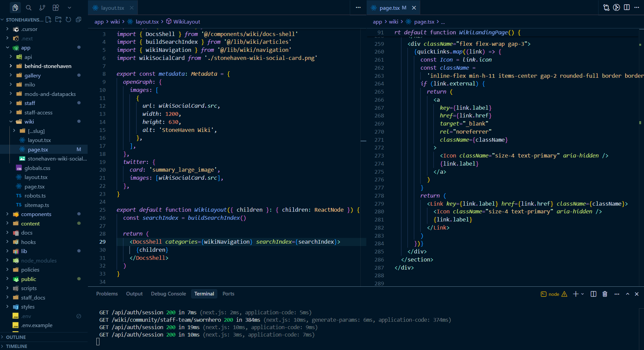Open globals.css in the file tree

coord(44,168)
